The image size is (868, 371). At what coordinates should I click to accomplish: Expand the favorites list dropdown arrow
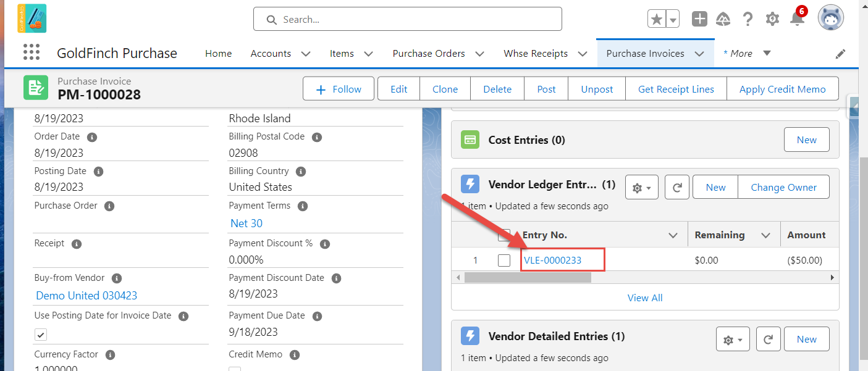click(x=673, y=19)
